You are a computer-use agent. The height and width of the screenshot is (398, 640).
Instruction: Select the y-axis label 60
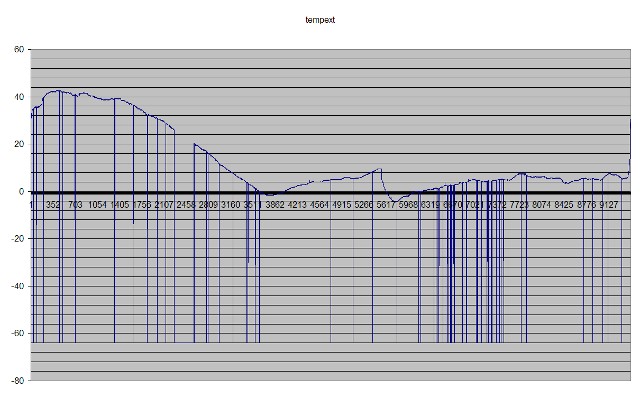coord(19,49)
